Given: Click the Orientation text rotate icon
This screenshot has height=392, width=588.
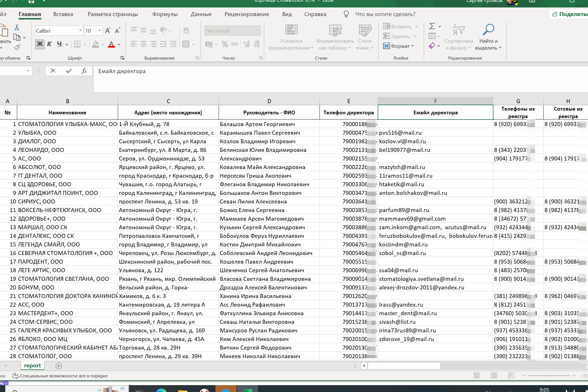Looking at the screenshot, I should coord(164,30).
